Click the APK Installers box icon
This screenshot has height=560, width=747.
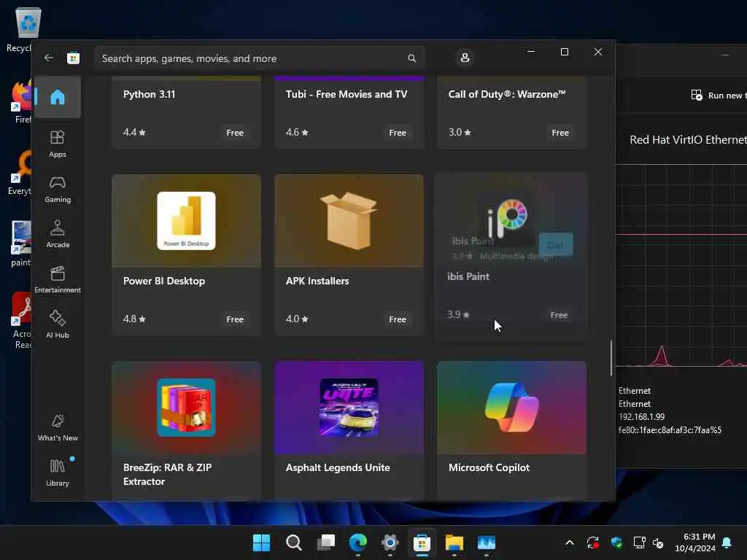point(349,220)
